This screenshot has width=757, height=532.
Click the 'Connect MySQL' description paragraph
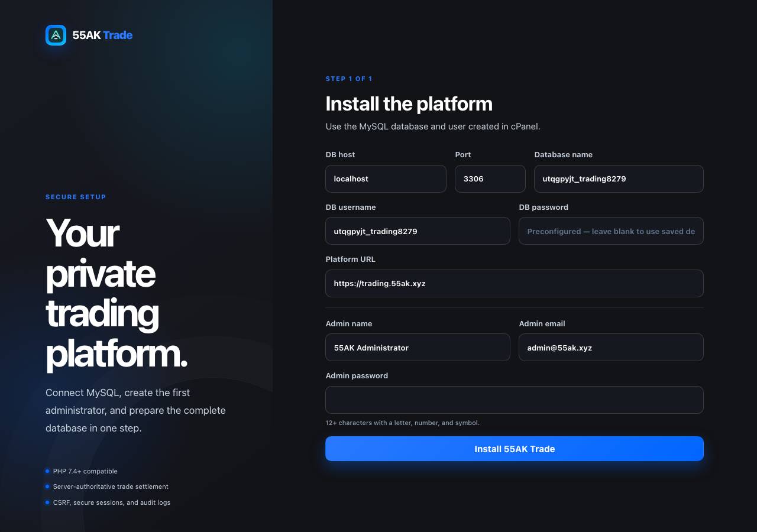point(135,410)
